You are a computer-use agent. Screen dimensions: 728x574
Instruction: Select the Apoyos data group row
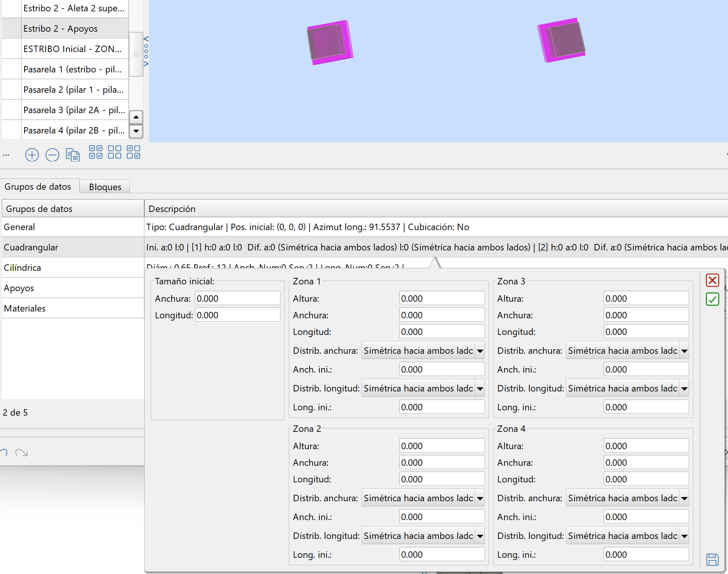pyautogui.click(x=19, y=288)
